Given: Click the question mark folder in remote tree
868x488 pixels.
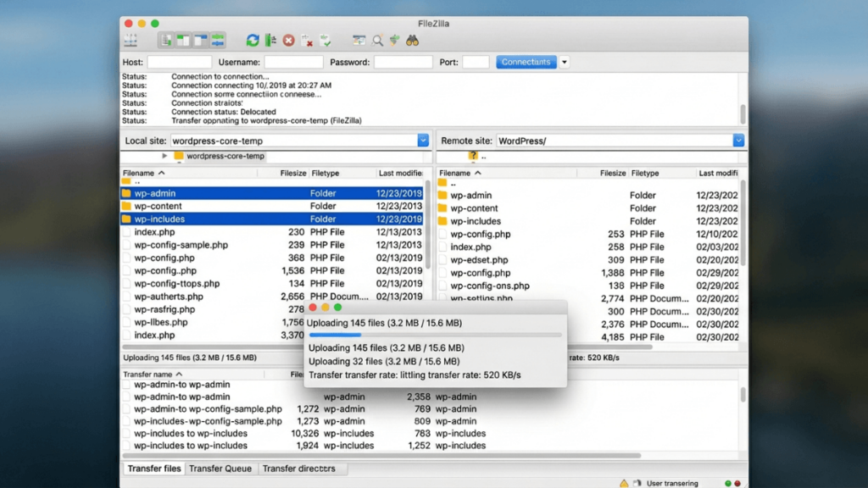Looking at the screenshot, I should (473, 156).
